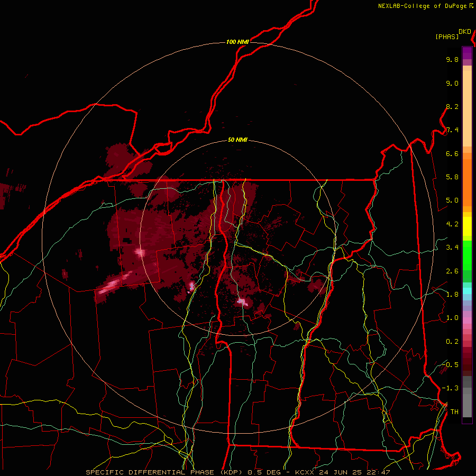Click the 6.6 scale value
The height and width of the screenshot is (476, 476).
[x=452, y=153]
